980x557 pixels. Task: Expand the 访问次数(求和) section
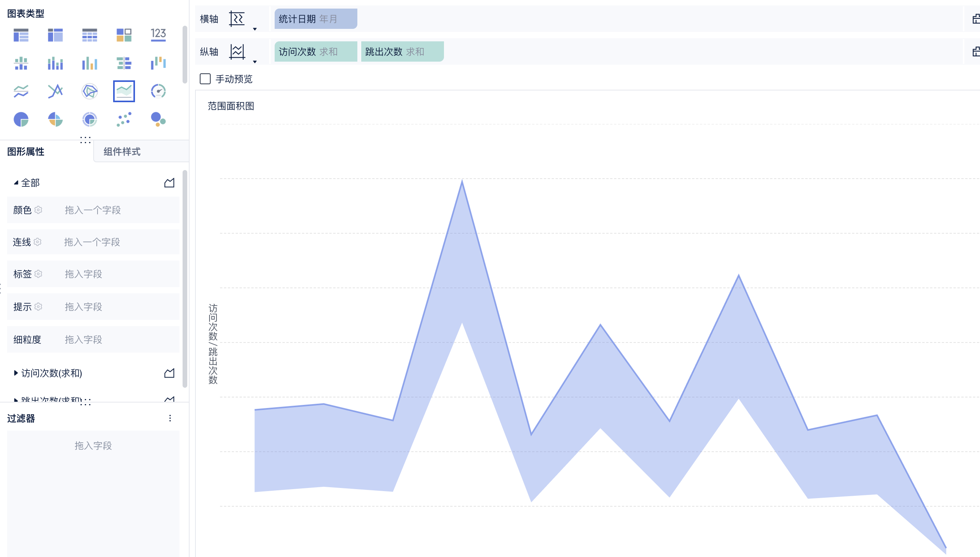tap(16, 373)
